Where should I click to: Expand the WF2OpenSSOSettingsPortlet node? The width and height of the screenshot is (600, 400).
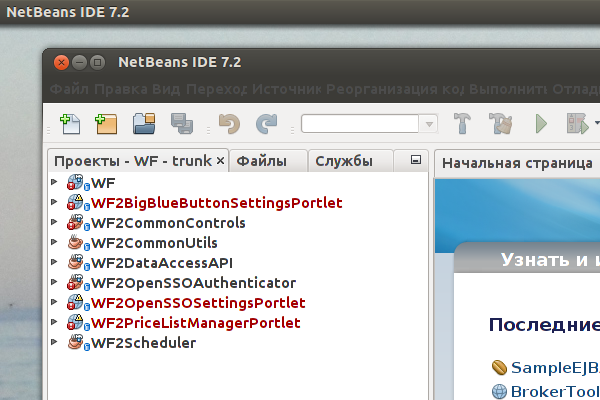54,302
